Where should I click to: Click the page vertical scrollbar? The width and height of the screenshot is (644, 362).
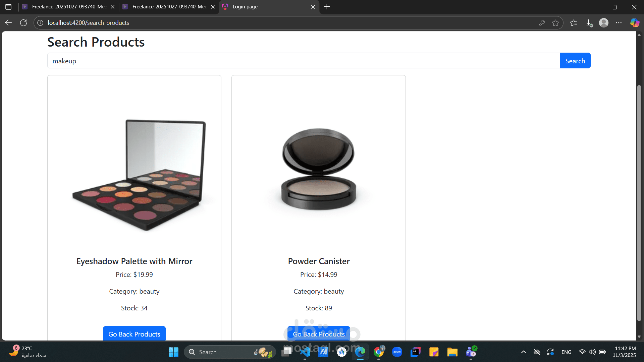639,201
